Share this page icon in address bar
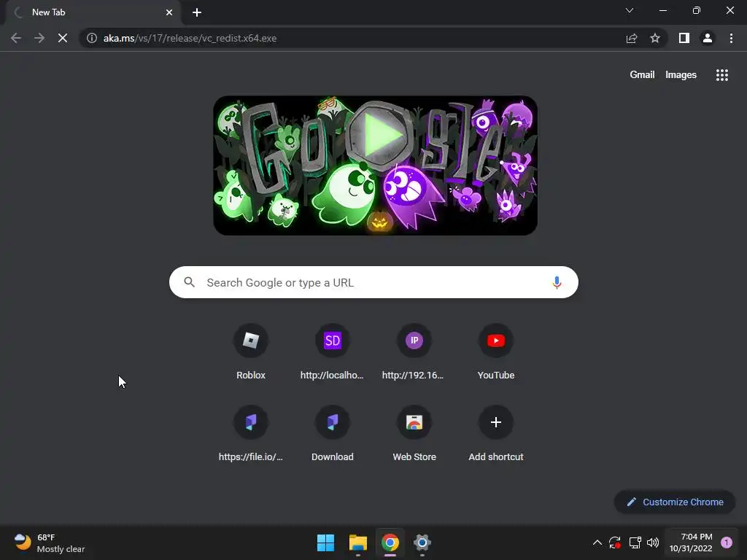The image size is (747, 560). coord(632,38)
